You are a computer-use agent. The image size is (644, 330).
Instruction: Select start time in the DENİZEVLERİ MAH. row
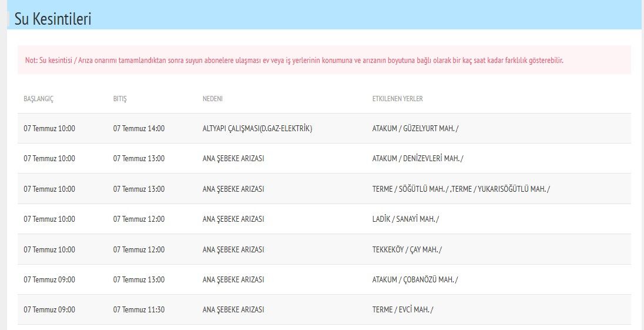click(49, 159)
